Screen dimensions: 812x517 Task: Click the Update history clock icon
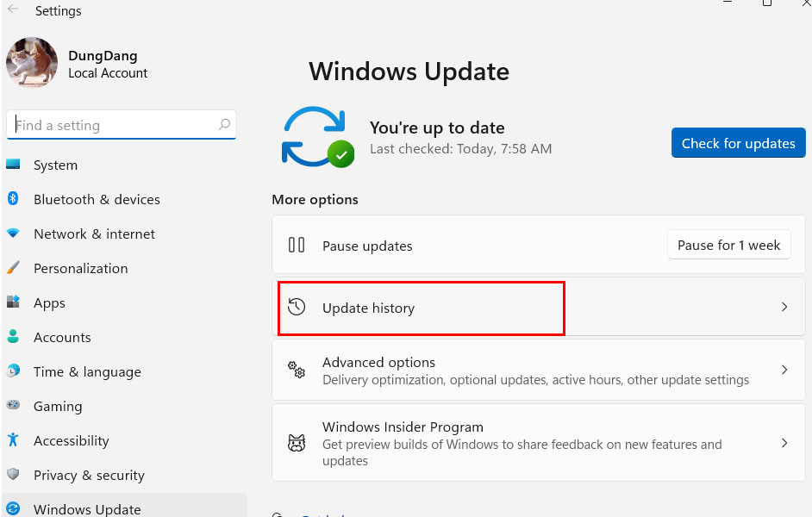tap(297, 307)
